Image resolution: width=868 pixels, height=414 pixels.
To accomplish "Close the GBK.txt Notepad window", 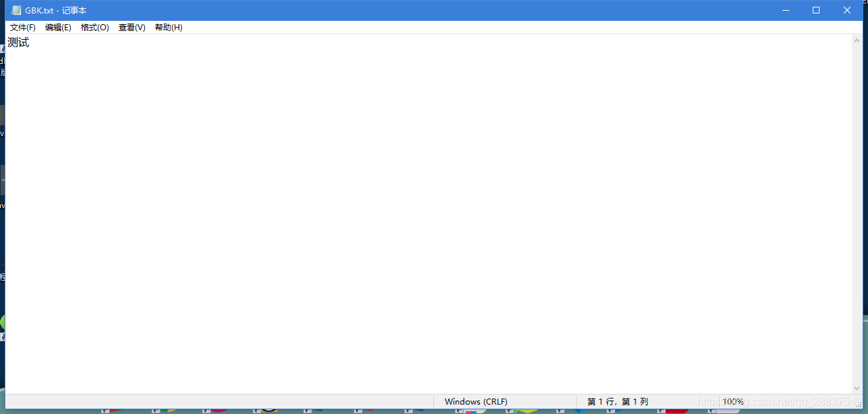I will pos(847,10).
